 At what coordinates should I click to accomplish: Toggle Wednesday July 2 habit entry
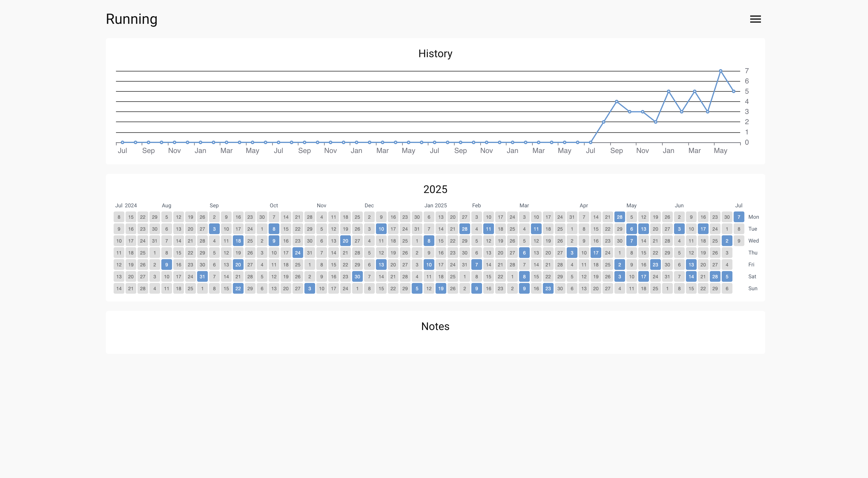tap(727, 241)
